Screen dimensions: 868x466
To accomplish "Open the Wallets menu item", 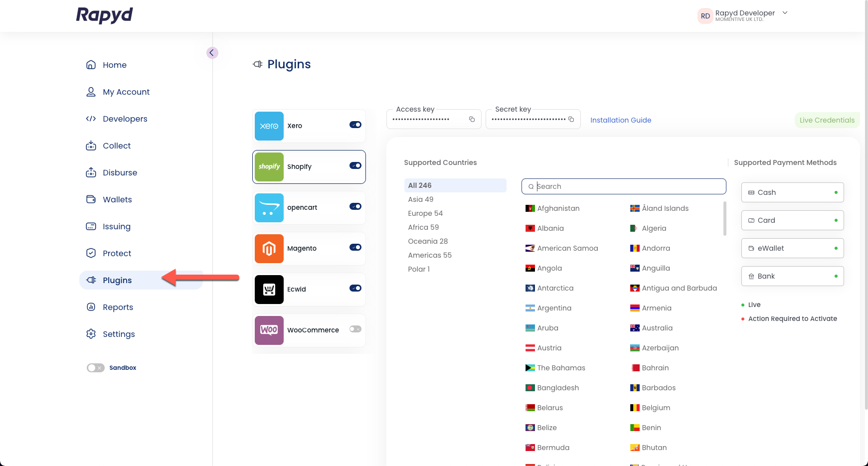I will 117,199.
